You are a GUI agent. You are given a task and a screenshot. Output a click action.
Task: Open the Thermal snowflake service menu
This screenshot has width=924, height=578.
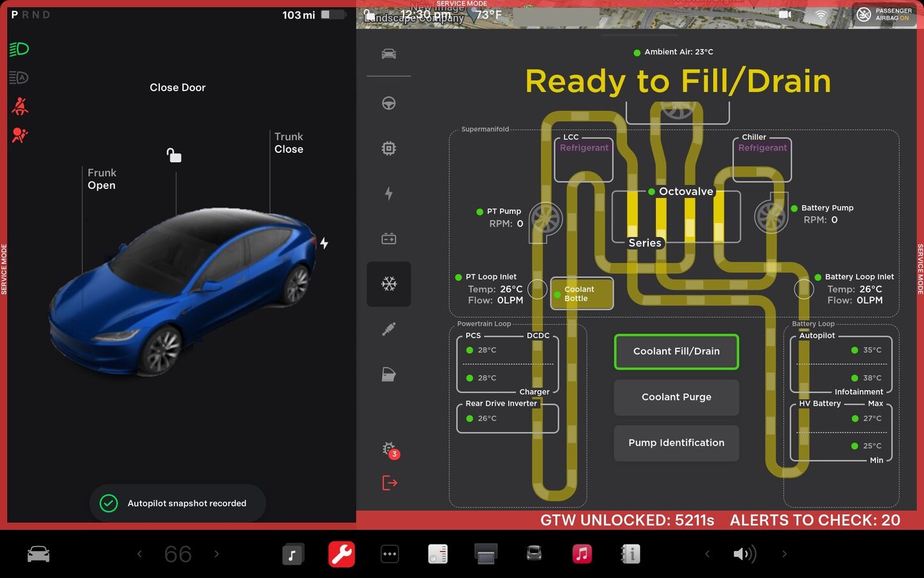[x=389, y=284]
